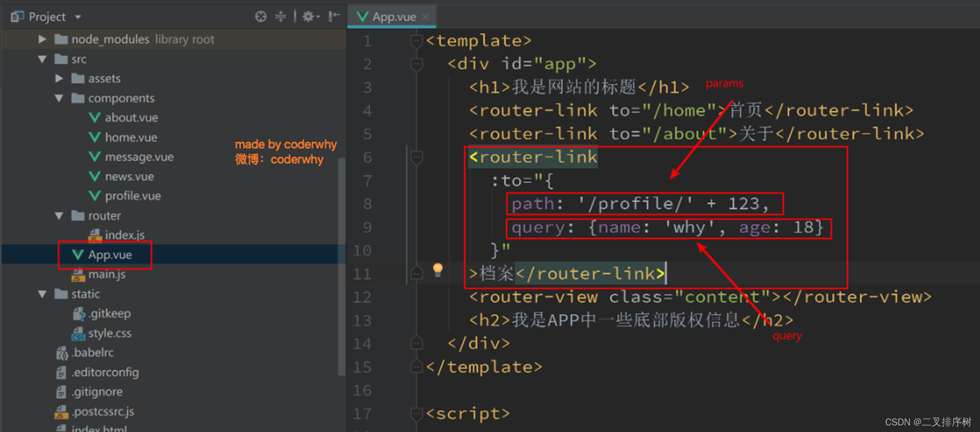Click the router-link to="/home" line
This screenshot has height=432, width=980.
[x=691, y=111]
